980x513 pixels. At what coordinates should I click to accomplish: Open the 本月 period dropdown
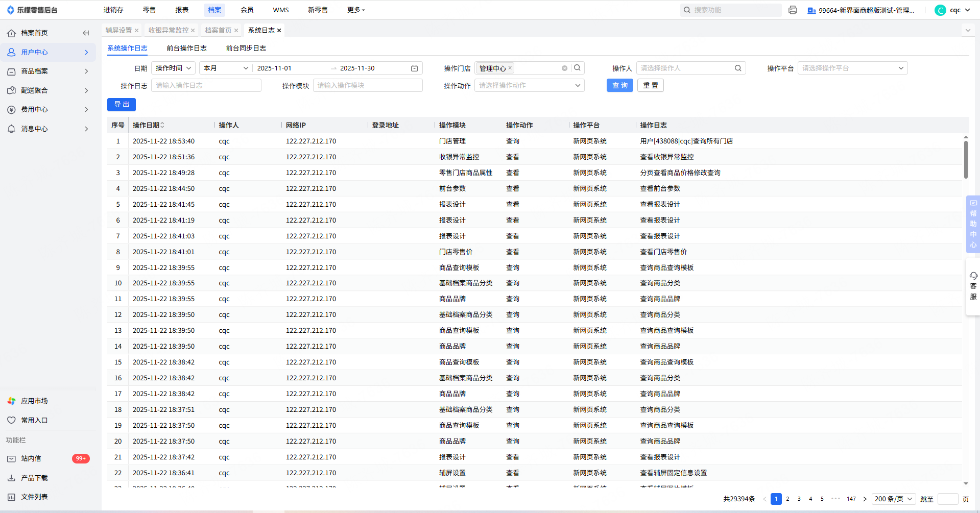coord(226,68)
